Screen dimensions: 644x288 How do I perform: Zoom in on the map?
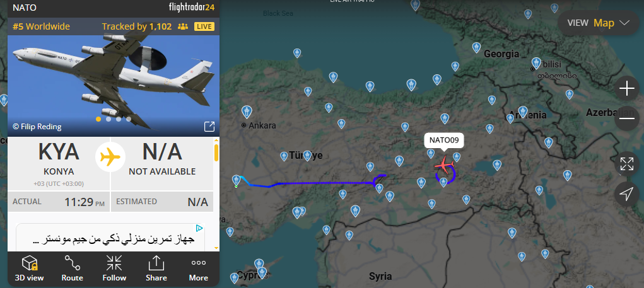(627, 89)
